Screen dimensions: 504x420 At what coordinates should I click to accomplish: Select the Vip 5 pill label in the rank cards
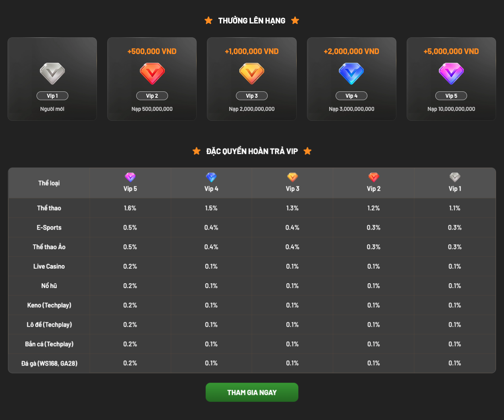tap(451, 96)
